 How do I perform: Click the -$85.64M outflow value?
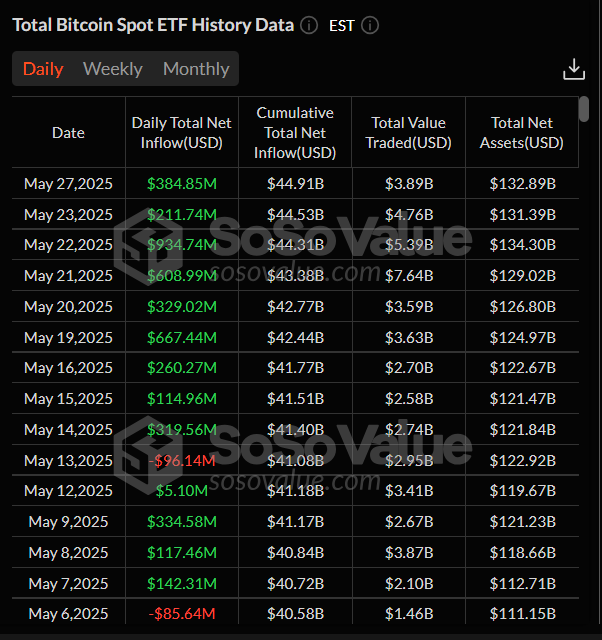(x=182, y=613)
